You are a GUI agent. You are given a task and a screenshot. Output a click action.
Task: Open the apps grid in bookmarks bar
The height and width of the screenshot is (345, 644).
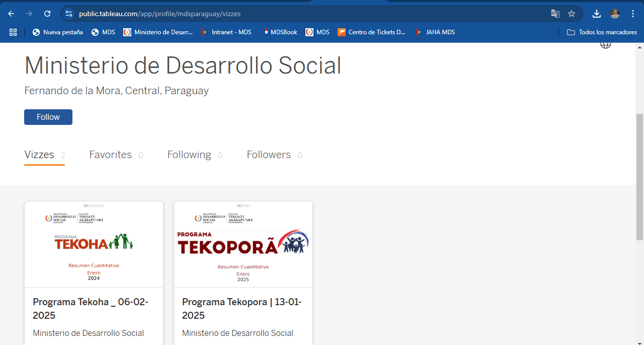tap(13, 32)
